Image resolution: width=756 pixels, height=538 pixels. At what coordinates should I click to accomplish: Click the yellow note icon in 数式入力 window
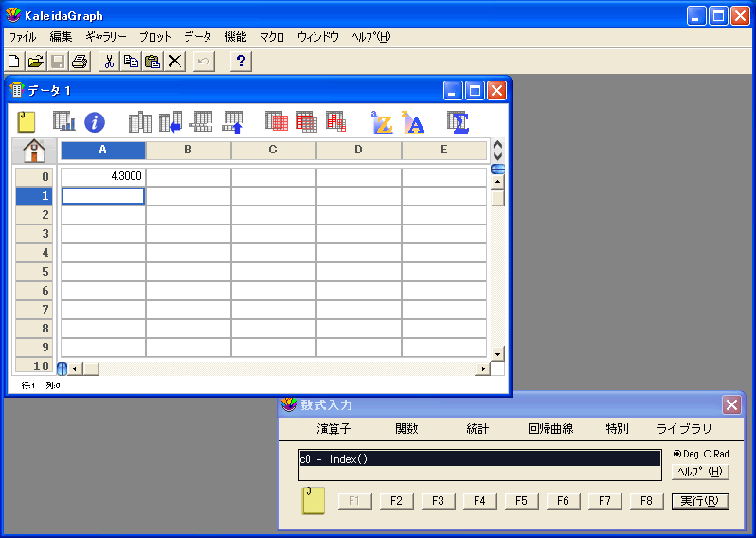(x=314, y=501)
